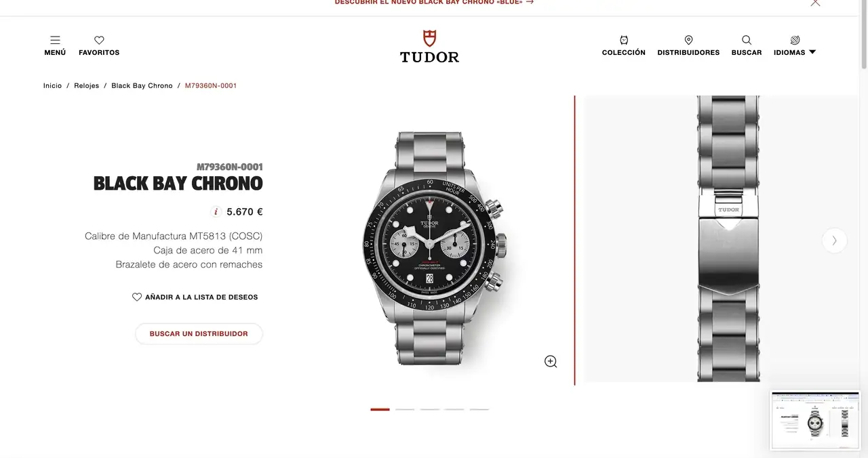Go to the Black Bay Chrono breadcrumb

(x=142, y=86)
